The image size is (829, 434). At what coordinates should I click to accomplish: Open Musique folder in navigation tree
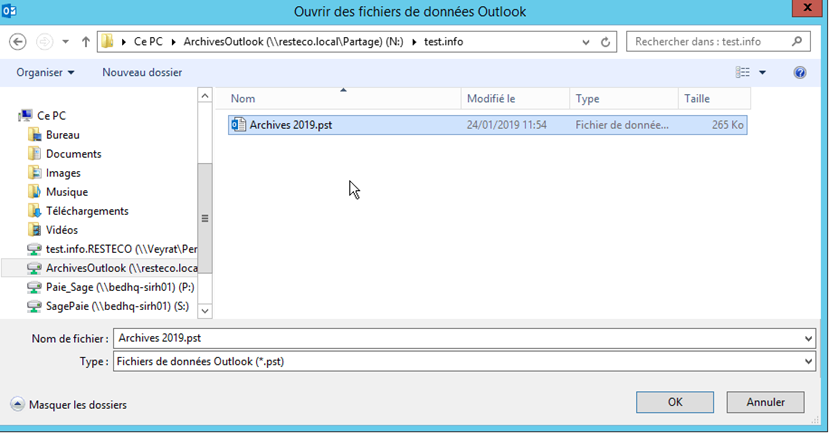coord(67,192)
